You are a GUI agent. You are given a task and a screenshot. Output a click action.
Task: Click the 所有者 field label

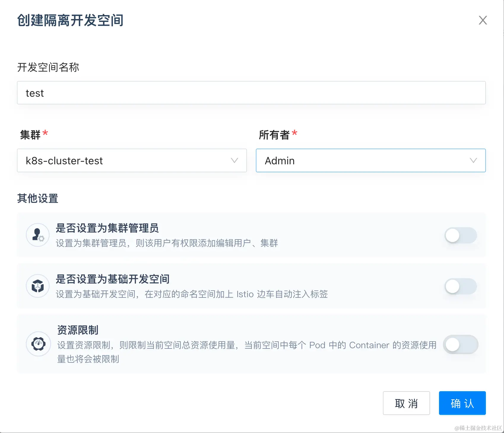[x=274, y=135]
